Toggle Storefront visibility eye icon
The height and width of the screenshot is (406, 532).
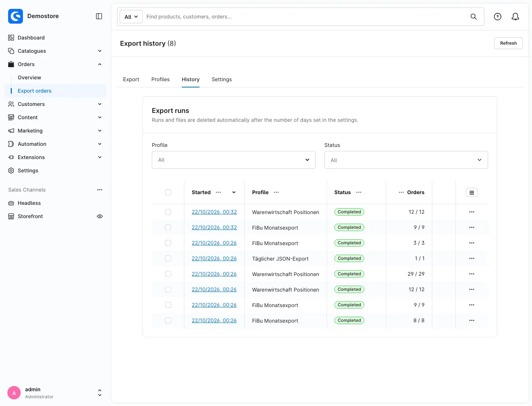[100, 216]
